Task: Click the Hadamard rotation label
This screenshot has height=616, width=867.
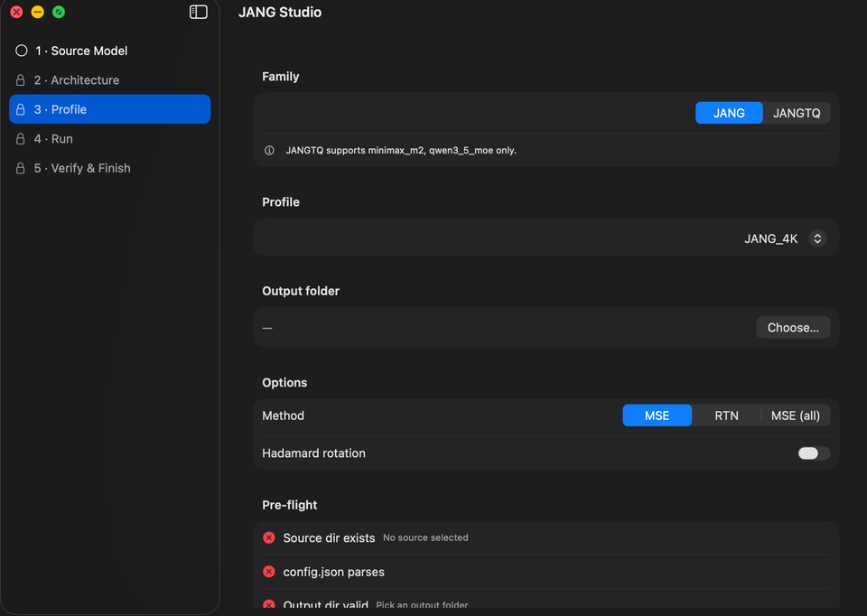Action: (x=313, y=453)
